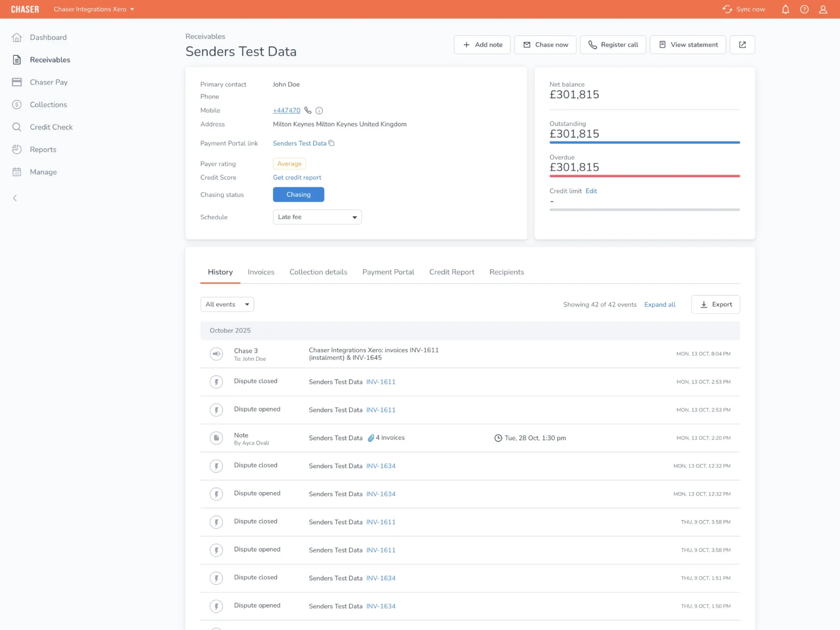Image resolution: width=840 pixels, height=630 pixels.
Task: Click the Manage calendar icon
Action: point(17,172)
